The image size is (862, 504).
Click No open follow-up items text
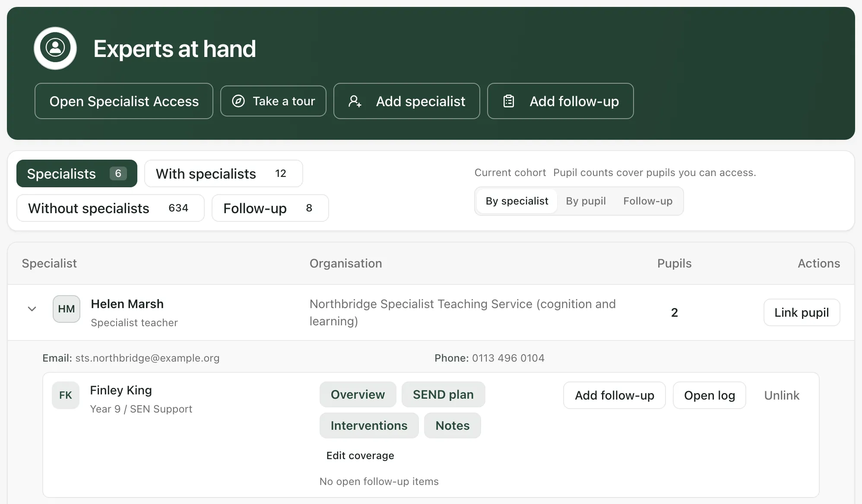(x=379, y=482)
